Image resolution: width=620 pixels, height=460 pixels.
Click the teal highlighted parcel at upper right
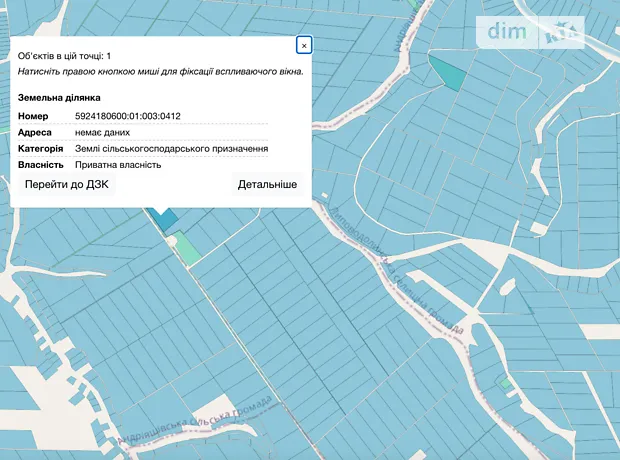[x=448, y=71]
